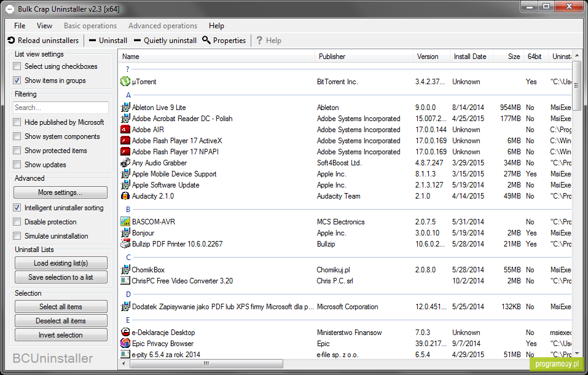Click Load existing list(s) button
Screen dimensions: 588x375
[61, 263]
